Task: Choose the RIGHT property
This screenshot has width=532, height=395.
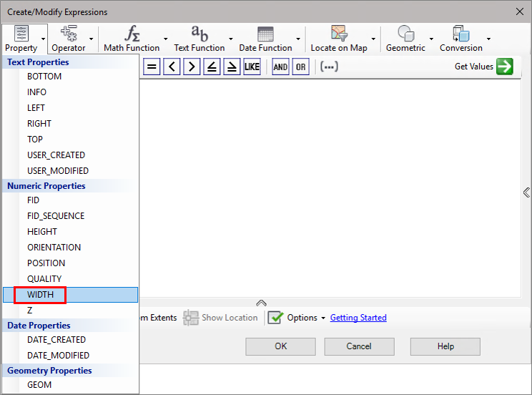Action: pyautogui.click(x=70, y=123)
